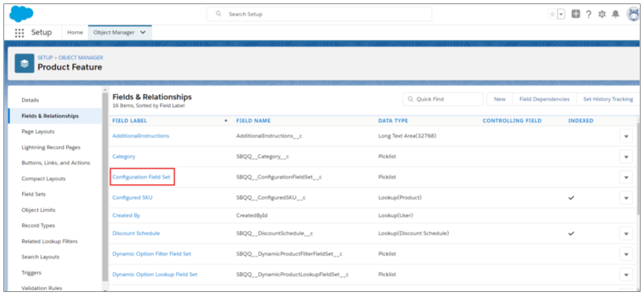The width and height of the screenshot is (644, 294).
Task: Sort by CONTROLLING FIELD column header
Action: tap(511, 120)
